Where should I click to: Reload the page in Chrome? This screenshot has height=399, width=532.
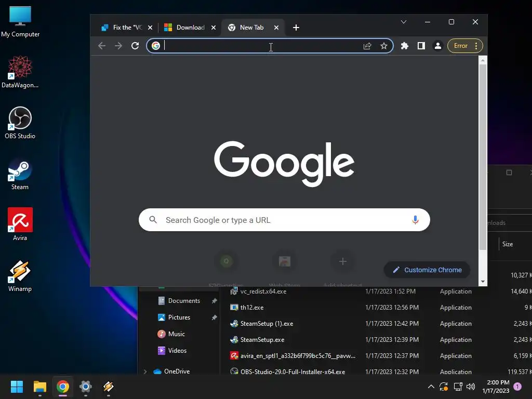[x=135, y=46]
